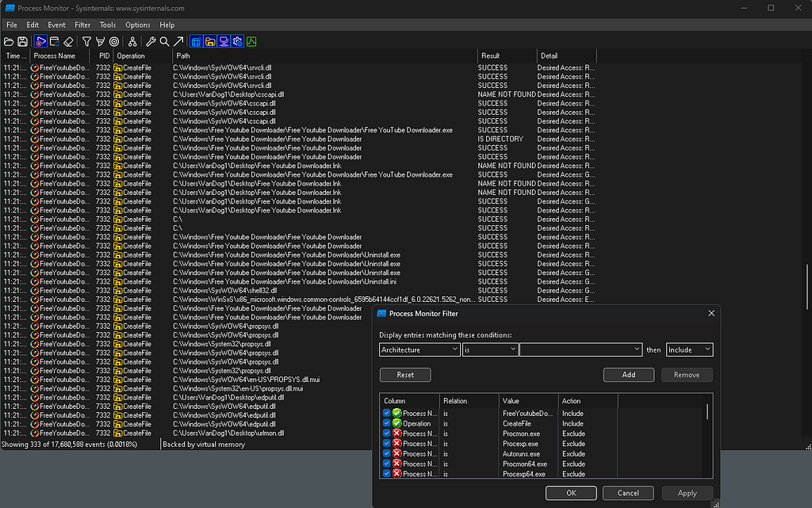Click the Save toolbar icon
Viewport: 812px width, 508px height.
point(22,42)
